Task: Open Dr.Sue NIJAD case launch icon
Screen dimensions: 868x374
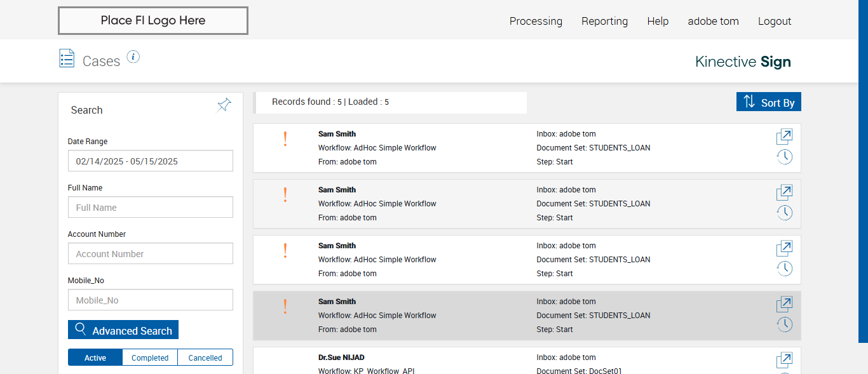Action: [784, 360]
